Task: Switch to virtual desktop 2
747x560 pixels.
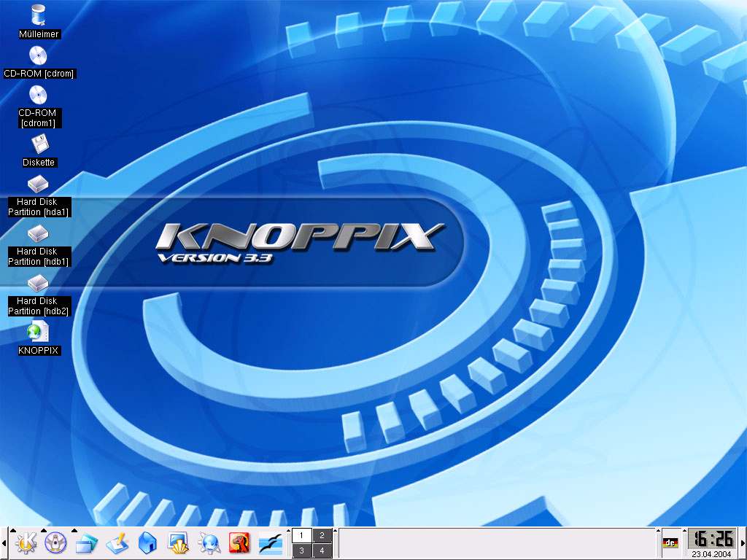Action: click(322, 535)
